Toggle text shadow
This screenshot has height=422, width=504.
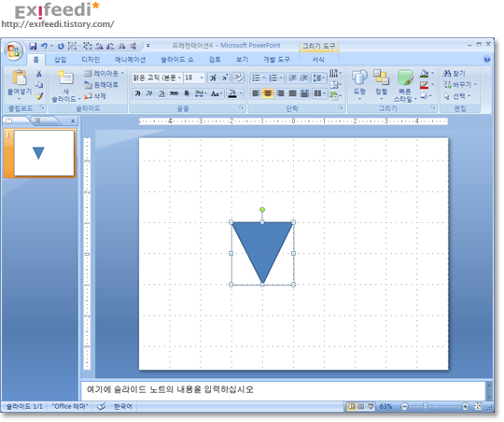pos(187,93)
